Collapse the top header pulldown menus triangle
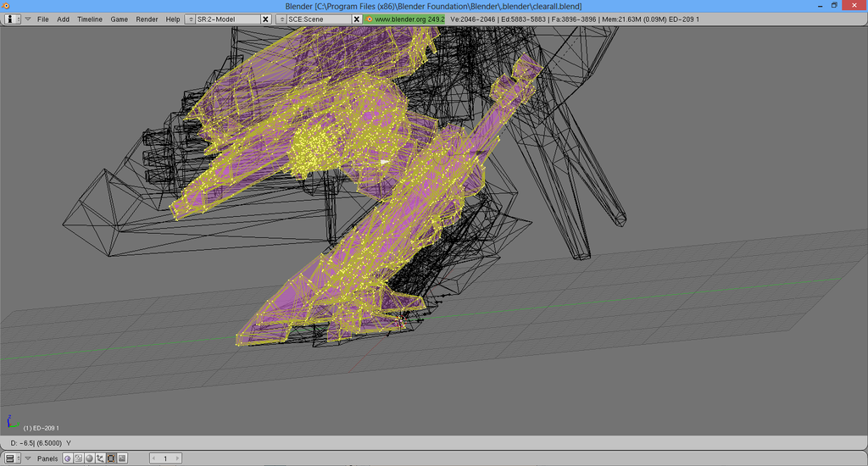868x466 pixels. click(28, 19)
